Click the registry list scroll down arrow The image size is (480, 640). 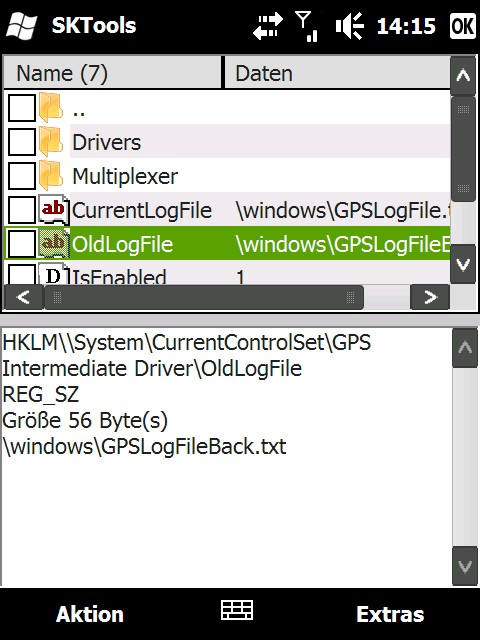point(463,264)
